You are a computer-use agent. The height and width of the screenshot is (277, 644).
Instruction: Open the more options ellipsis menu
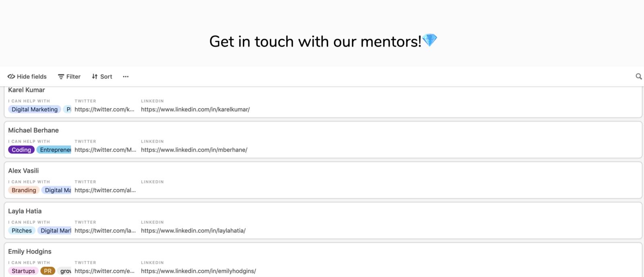pyautogui.click(x=126, y=77)
